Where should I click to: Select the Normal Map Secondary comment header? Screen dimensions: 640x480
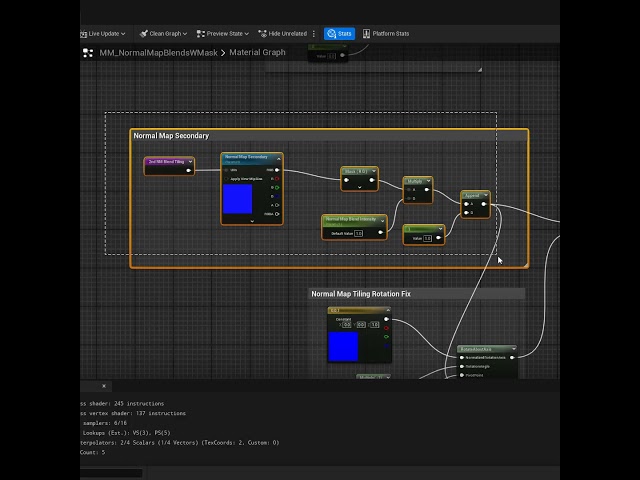[x=329, y=136]
